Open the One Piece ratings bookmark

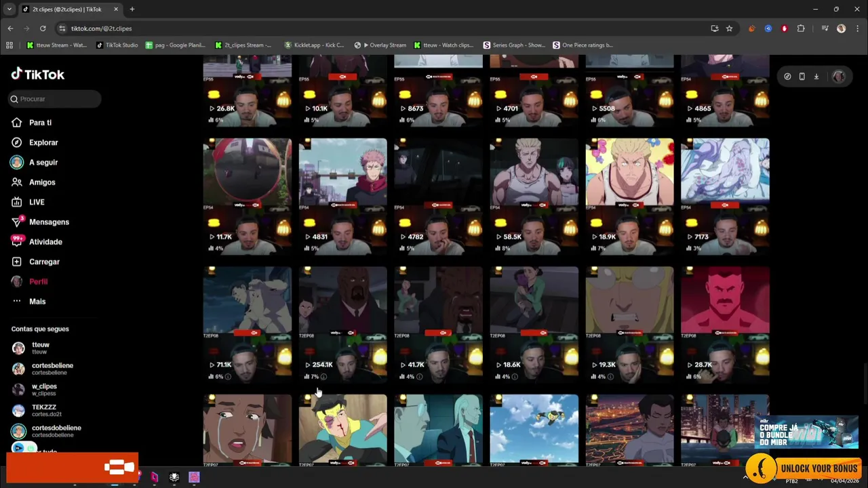coord(583,45)
